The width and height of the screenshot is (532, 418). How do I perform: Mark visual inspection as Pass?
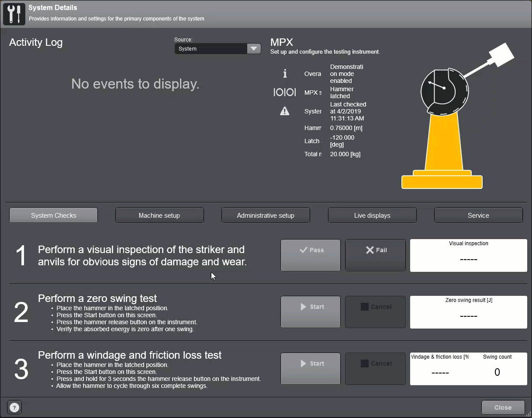pos(311,255)
